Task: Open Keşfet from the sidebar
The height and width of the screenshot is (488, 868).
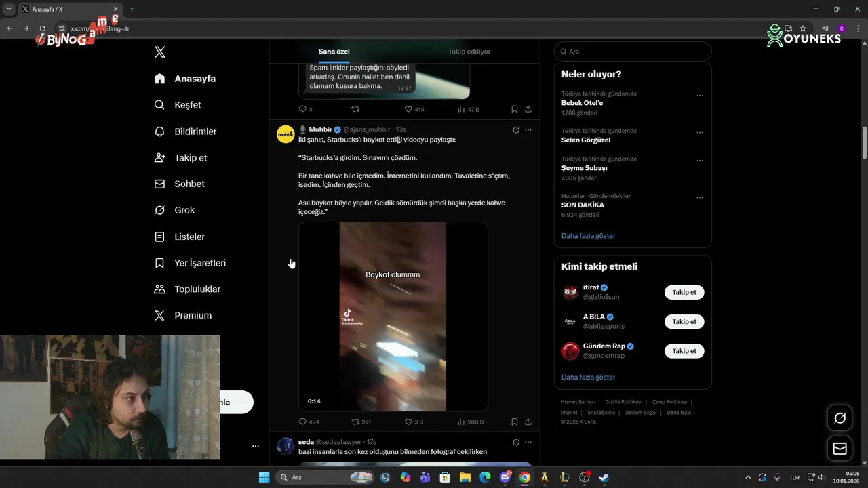Action: (178, 105)
